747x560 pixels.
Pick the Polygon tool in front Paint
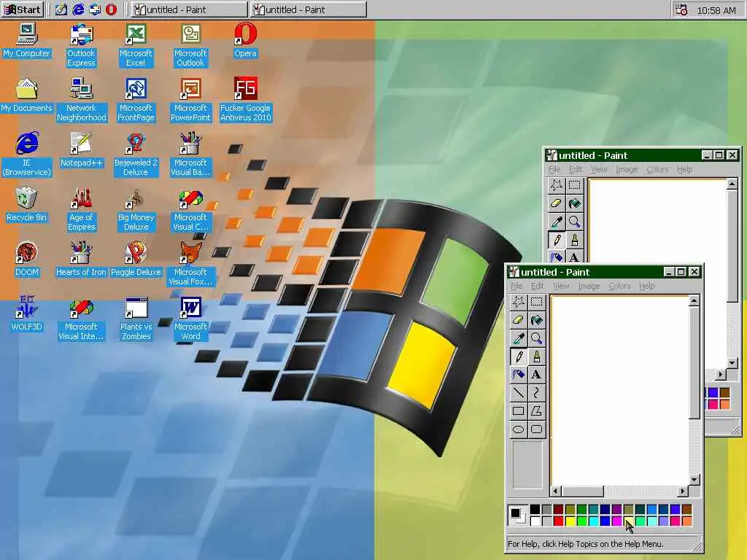click(x=536, y=411)
